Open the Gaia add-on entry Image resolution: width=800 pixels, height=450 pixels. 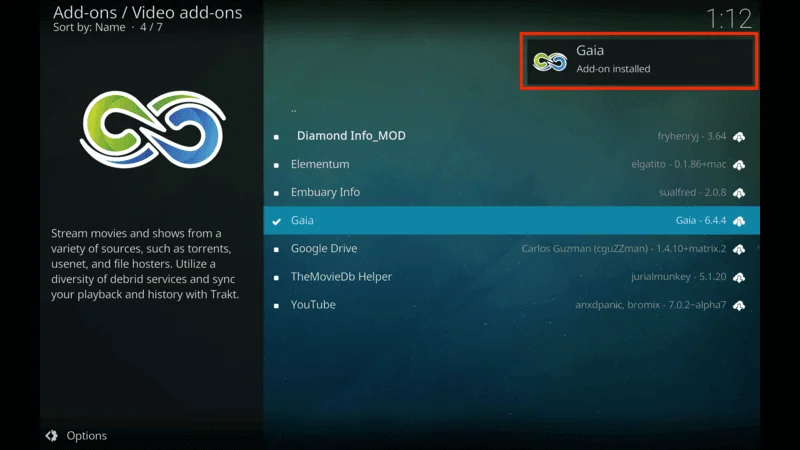click(x=511, y=220)
